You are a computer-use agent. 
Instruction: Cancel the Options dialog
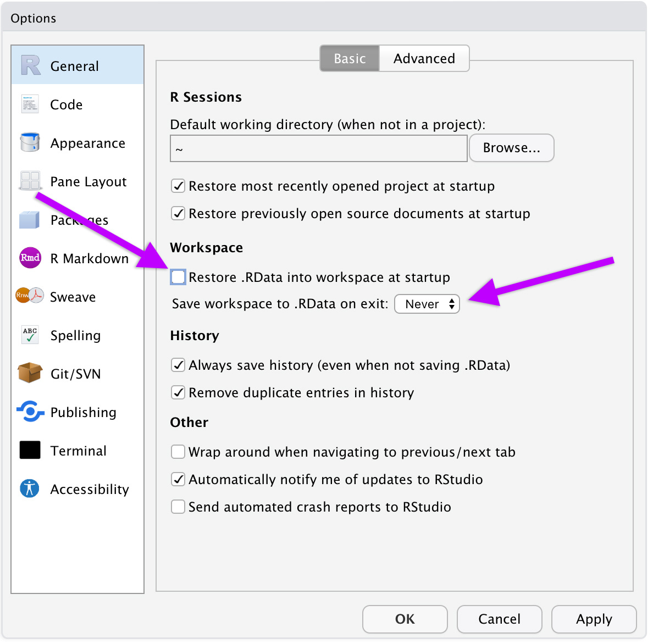click(x=499, y=619)
